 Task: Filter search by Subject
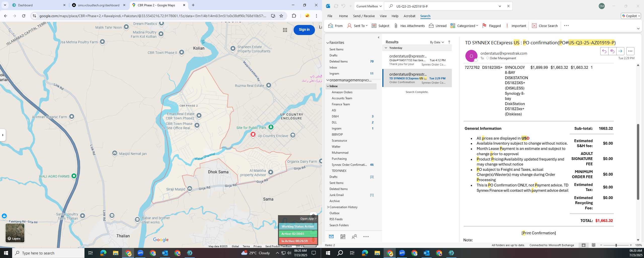tap(380, 26)
